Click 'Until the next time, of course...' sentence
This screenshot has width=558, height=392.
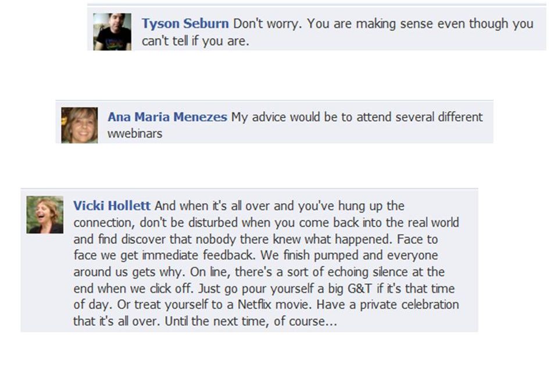pos(251,322)
